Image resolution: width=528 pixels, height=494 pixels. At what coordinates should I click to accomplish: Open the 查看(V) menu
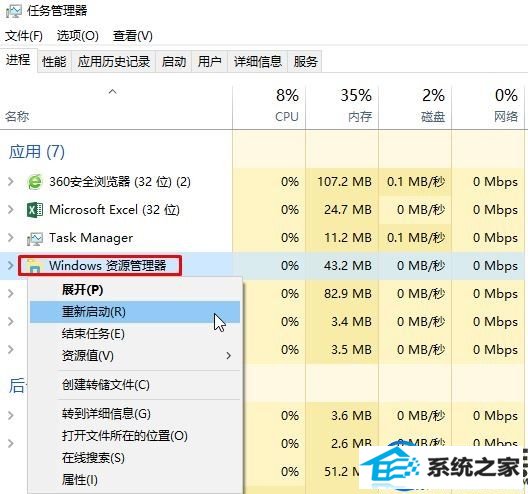pos(133,36)
